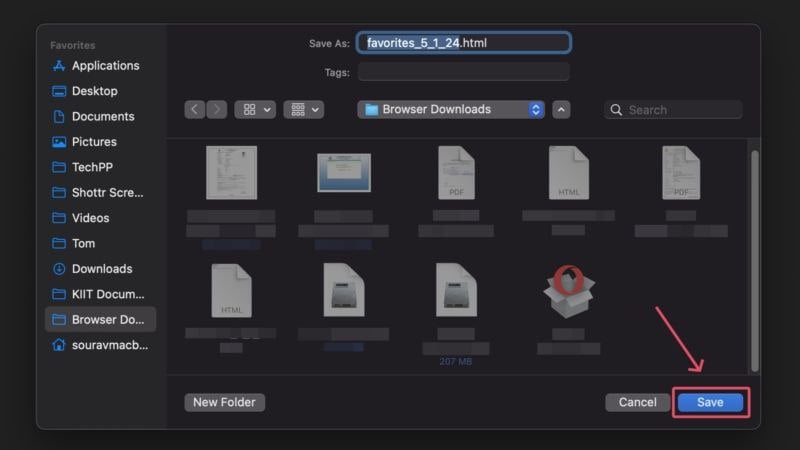This screenshot has height=450, width=800.
Task: Click the home icon beside souravmacb...
Action: 59,345
